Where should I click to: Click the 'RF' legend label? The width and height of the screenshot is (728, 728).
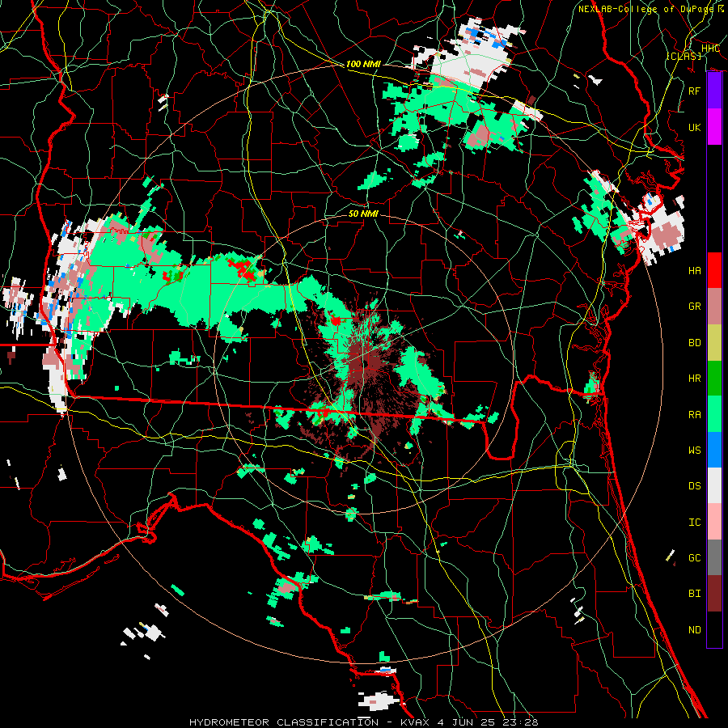click(694, 91)
